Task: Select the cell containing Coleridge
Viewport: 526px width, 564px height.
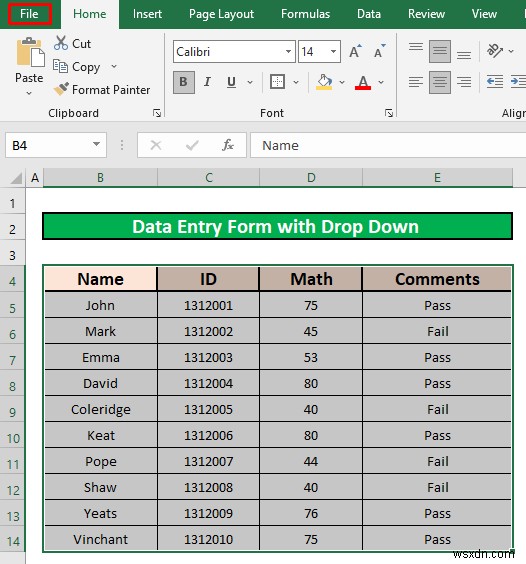Action: pyautogui.click(x=101, y=409)
